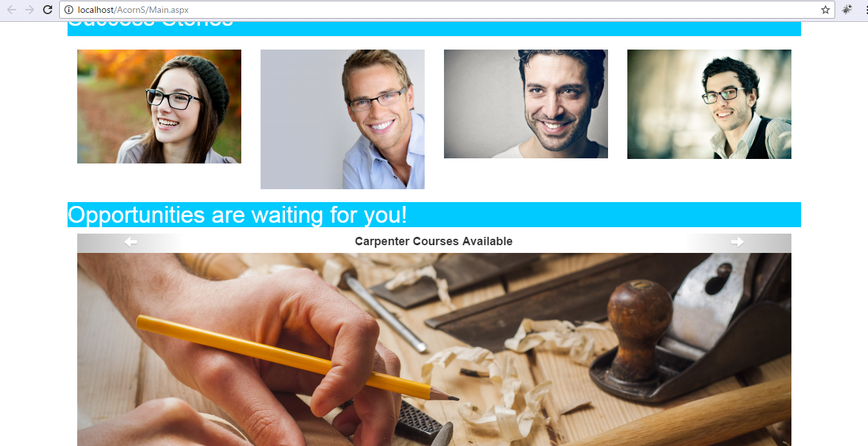Click the Carpenter Courses Available caption
This screenshot has width=868, height=446.
(x=434, y=241)
